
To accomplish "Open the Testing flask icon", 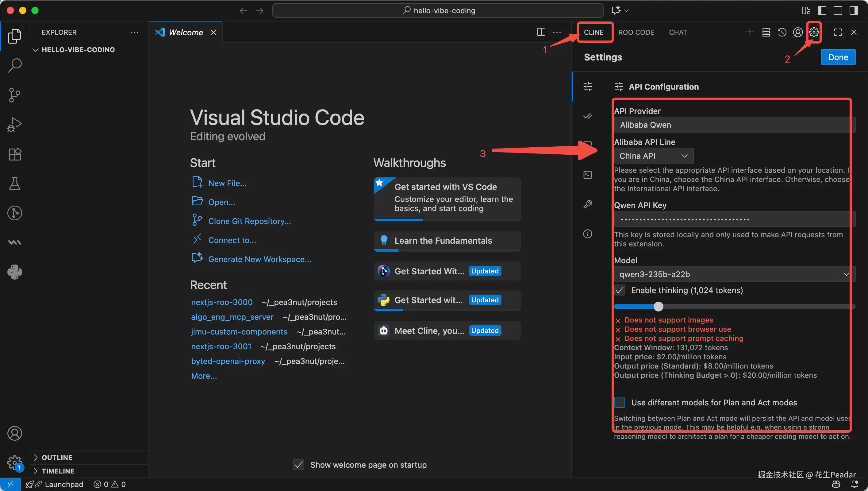I will [14, 184].
